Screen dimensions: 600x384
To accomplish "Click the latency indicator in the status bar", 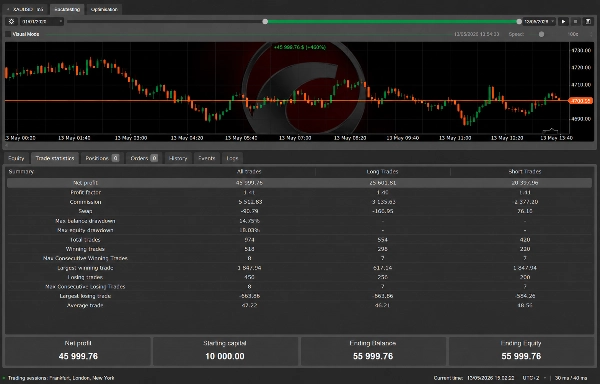I will pos(571,378).
